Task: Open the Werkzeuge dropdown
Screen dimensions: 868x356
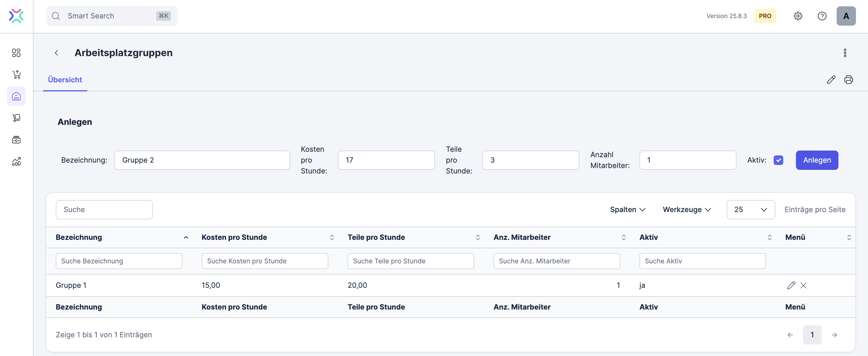Action: coord(687,209)
